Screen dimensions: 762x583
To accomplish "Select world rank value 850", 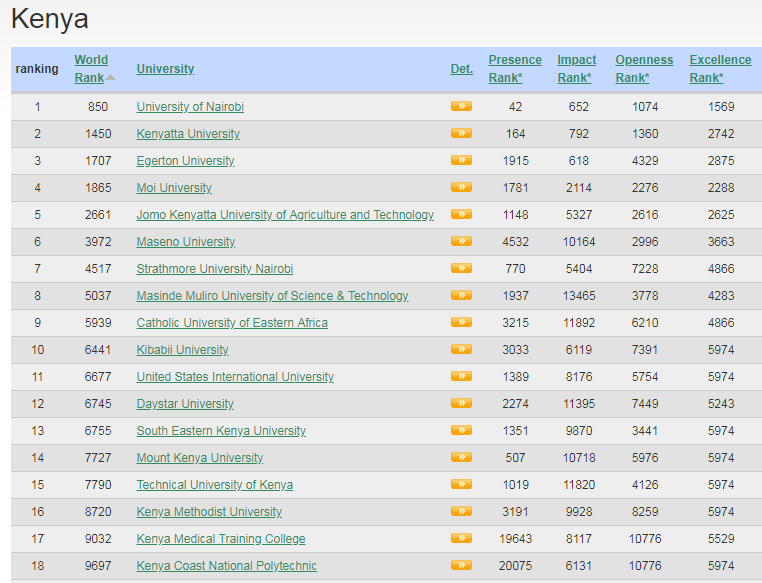I will [98, 107].
